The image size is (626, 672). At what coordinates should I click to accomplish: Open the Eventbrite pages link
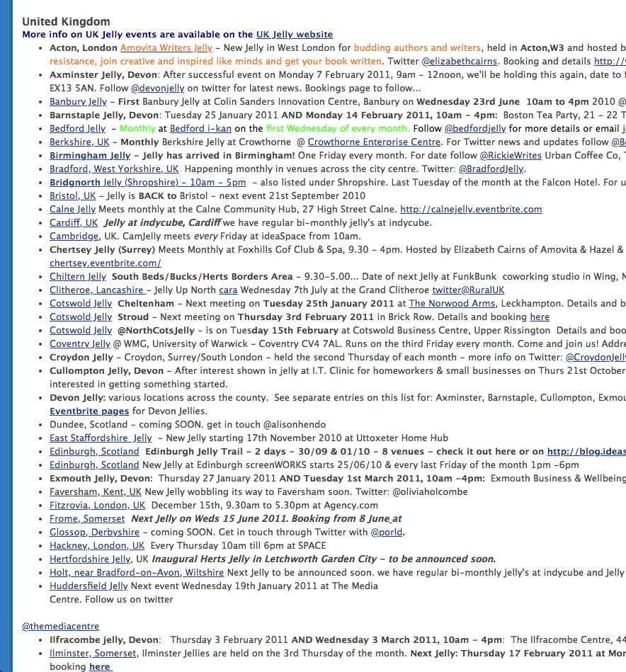pos(89,411)
